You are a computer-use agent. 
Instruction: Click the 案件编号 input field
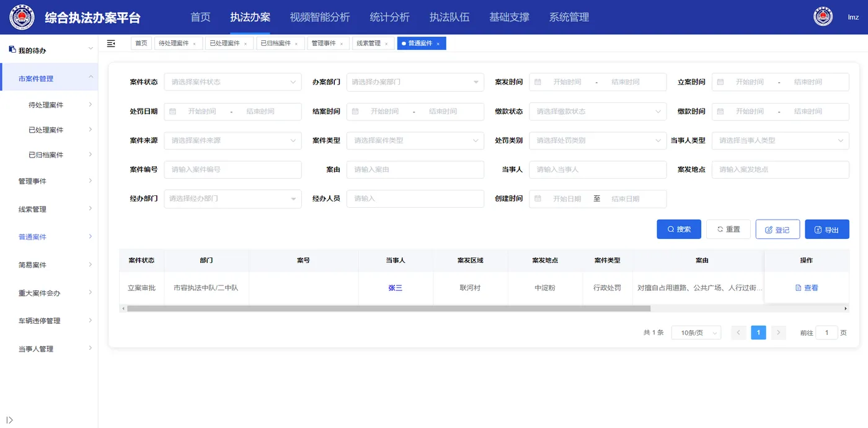232,169
